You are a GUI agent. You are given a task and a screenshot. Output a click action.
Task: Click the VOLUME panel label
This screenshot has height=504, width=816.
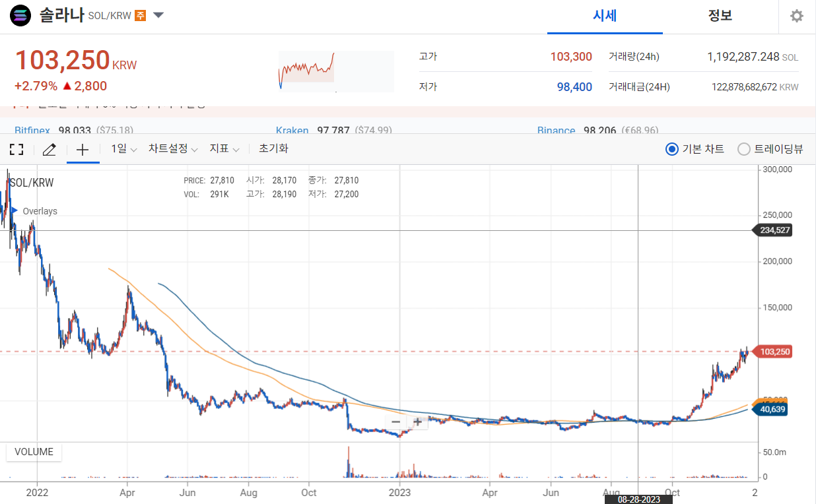[x=34, y=453]
